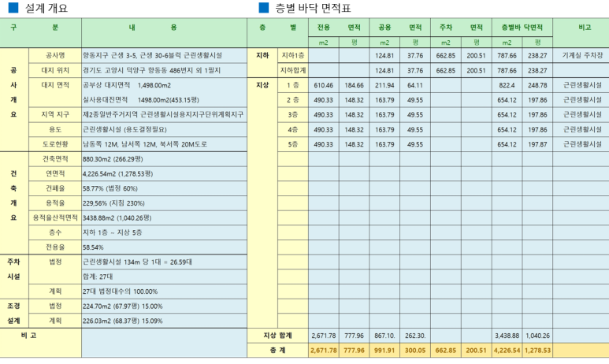Image resolution: width=609 pixels, height=364 pixels.
Task: Click the '공용 면적' column header
Action: [400, 28]
